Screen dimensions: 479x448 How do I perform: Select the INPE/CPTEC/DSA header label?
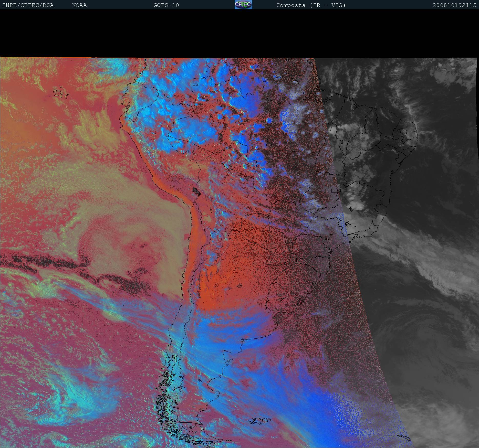pos(28,5)
